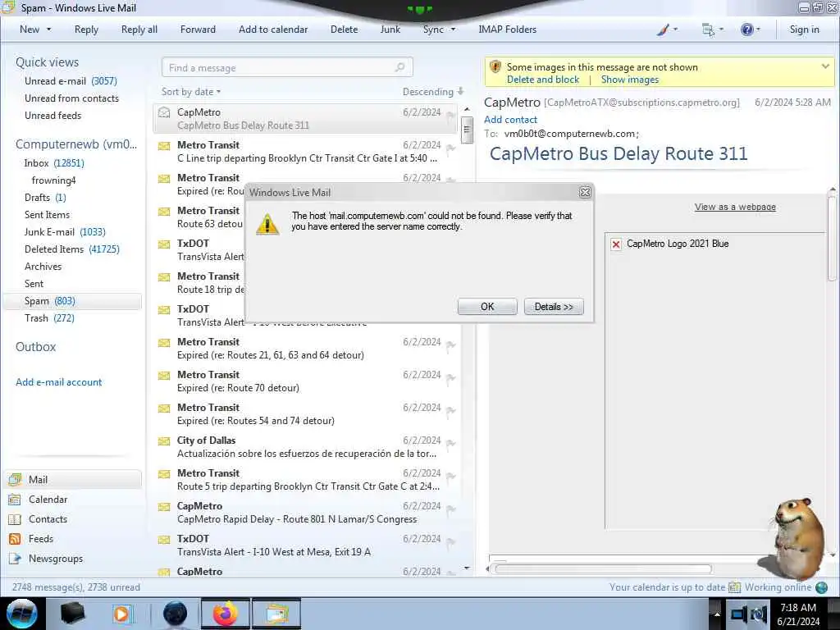Open Unread feeds view

click(53, 115)
